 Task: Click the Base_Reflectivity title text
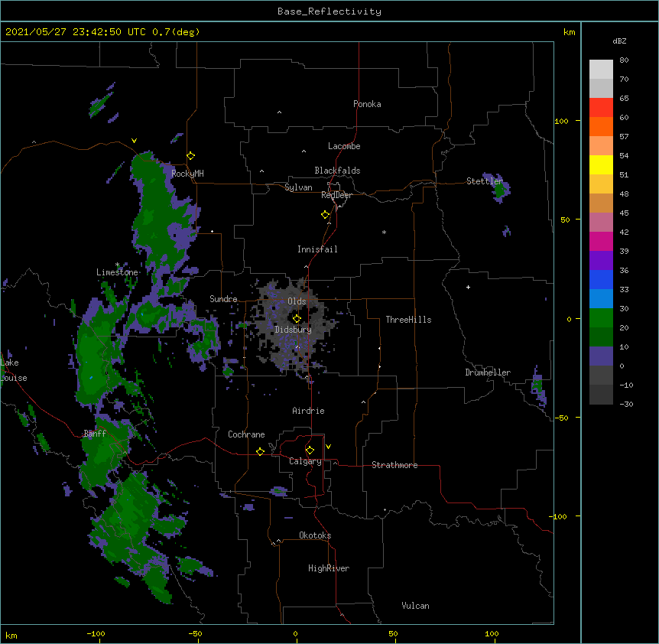329,11
